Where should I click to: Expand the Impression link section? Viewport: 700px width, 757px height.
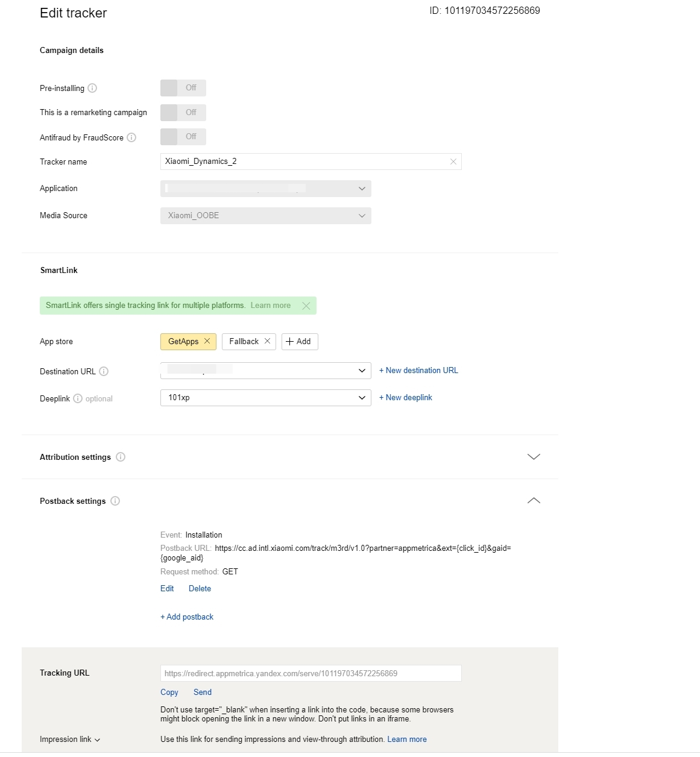click(69, 740)
